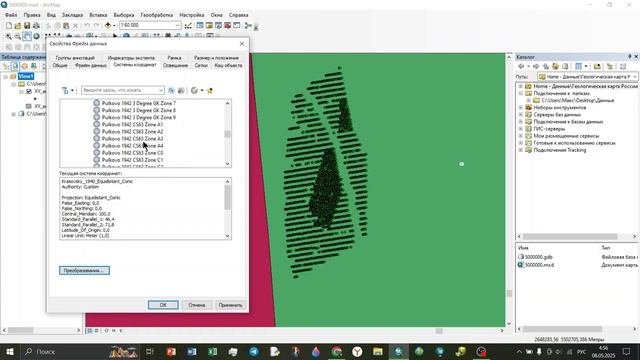The image size is (640, 360).
Task: Open the Выборка menu
Action: [x=124, y=15]
